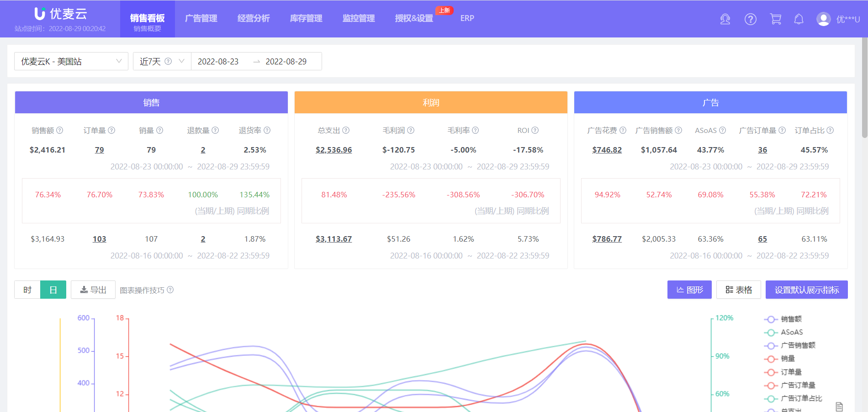Toggle 广告订单量 series in chart legend
Image resolution: width=868 pixels, height=412 pixels.
click(x=790, y=385)
